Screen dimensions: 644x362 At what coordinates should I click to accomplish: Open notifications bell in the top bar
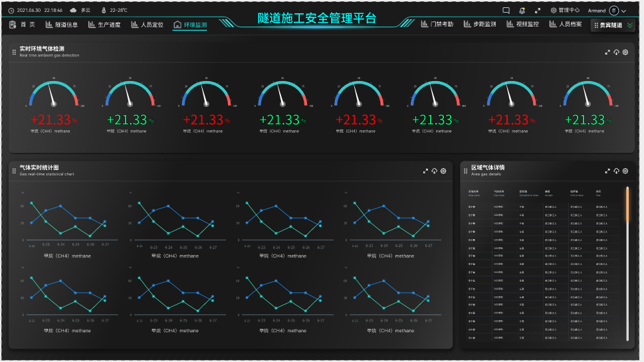click(522, 11)
